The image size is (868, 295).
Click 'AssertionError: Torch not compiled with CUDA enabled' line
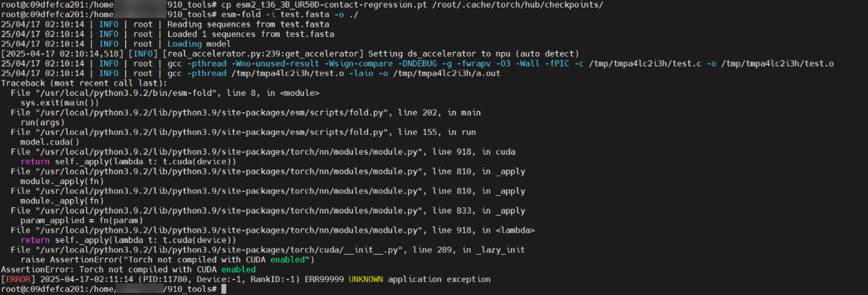tap(128, 269)
